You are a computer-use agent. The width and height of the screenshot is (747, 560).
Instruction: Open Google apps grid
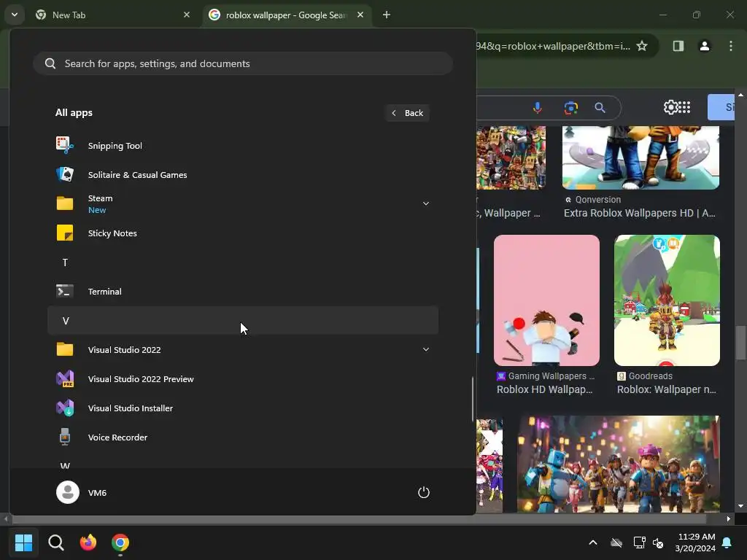684,107
